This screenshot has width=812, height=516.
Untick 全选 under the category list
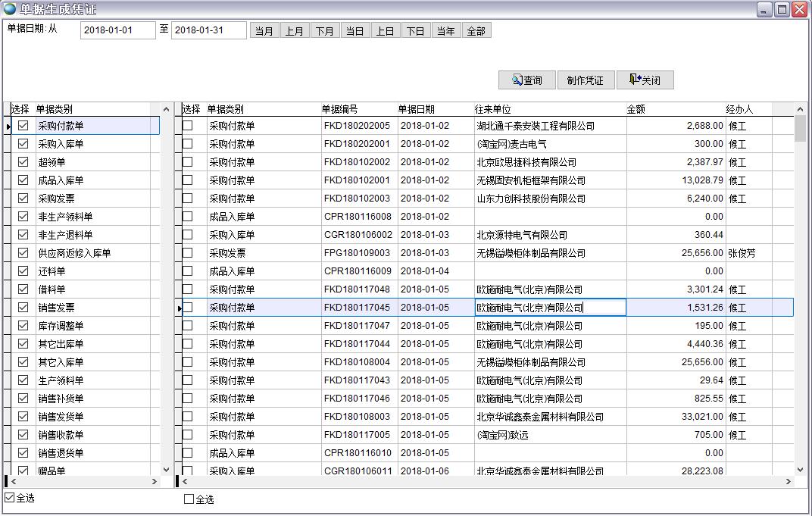point(10,498)
